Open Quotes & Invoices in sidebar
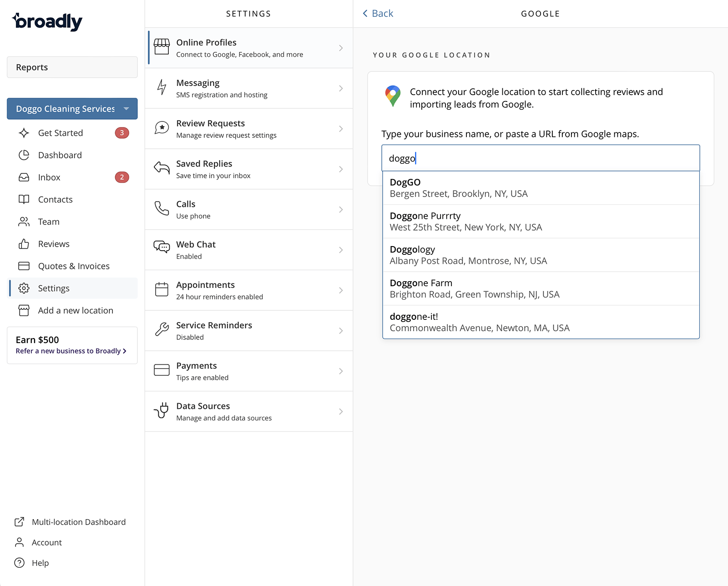The width and height of the screenshot is (728, 586). (73, 266)
